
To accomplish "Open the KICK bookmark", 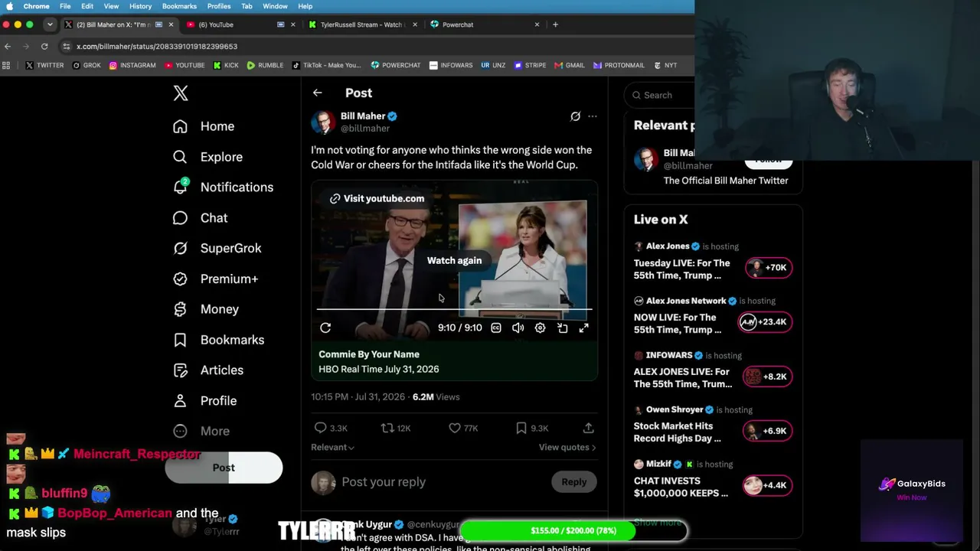I will [x=225, y=65].
